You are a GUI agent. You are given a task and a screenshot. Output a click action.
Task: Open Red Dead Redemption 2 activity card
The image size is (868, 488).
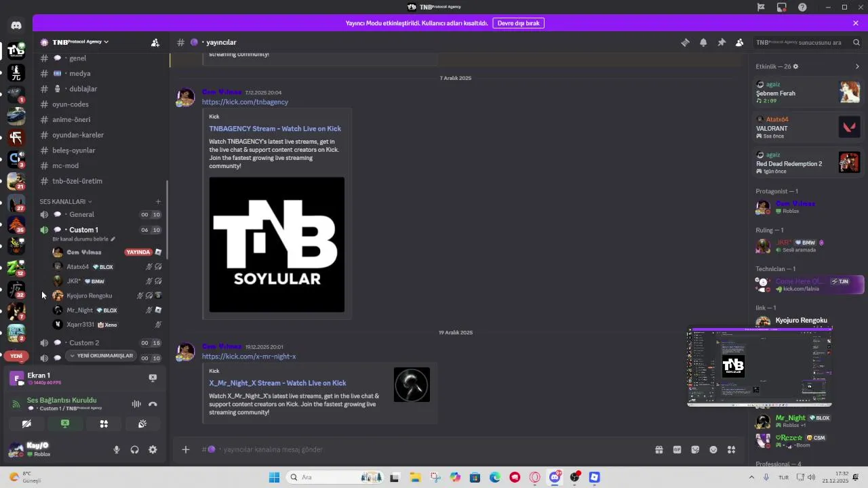808,163
